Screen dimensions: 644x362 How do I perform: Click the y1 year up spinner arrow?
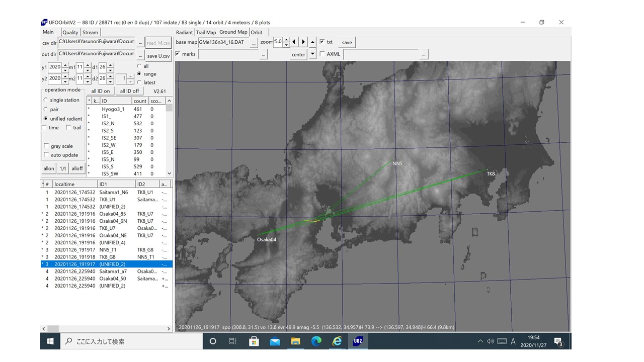64,65
